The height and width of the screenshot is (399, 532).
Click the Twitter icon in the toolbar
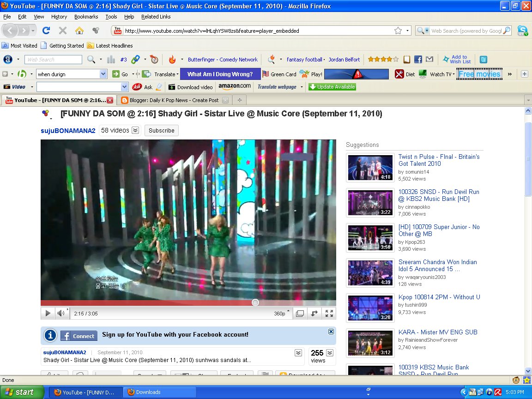484,60
